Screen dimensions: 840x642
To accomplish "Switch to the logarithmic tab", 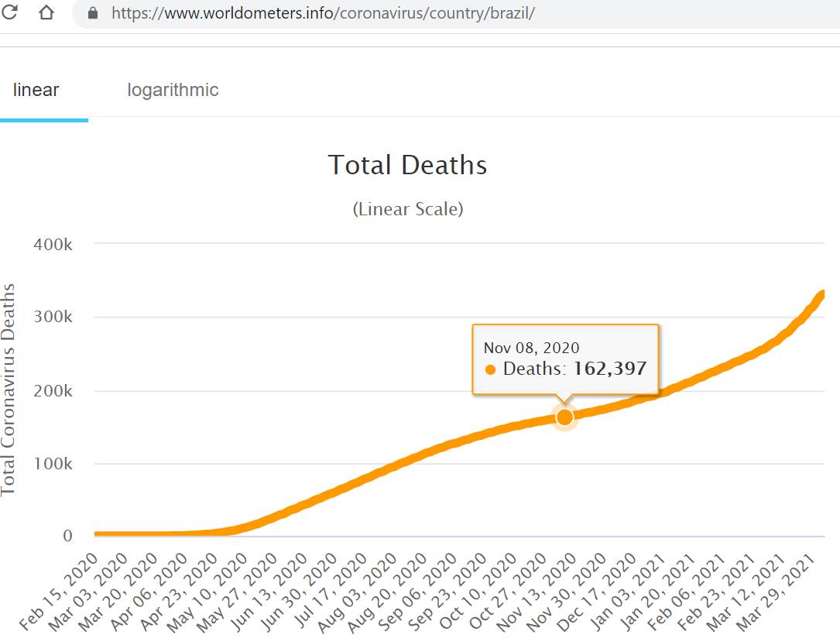I will pos(173,90).
